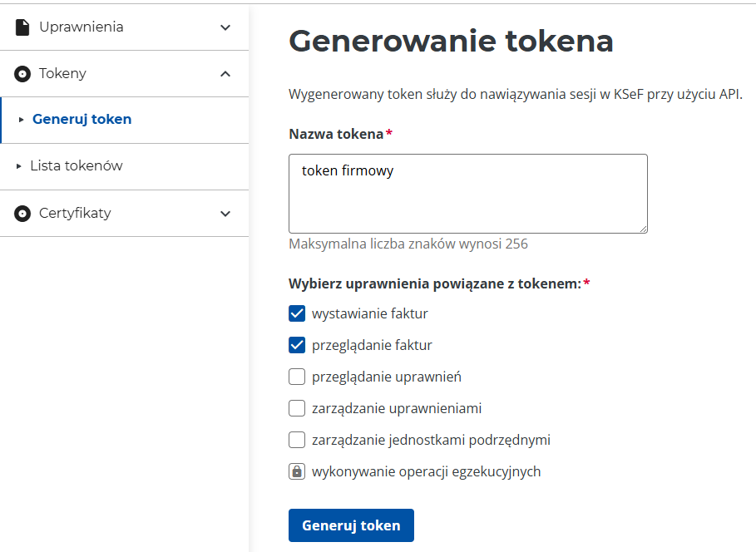Viewport: 756px width, 552px height.
Task: Go to Lista tokenów in sidebar
Action: pyautogui.click(x=77, y=165)
